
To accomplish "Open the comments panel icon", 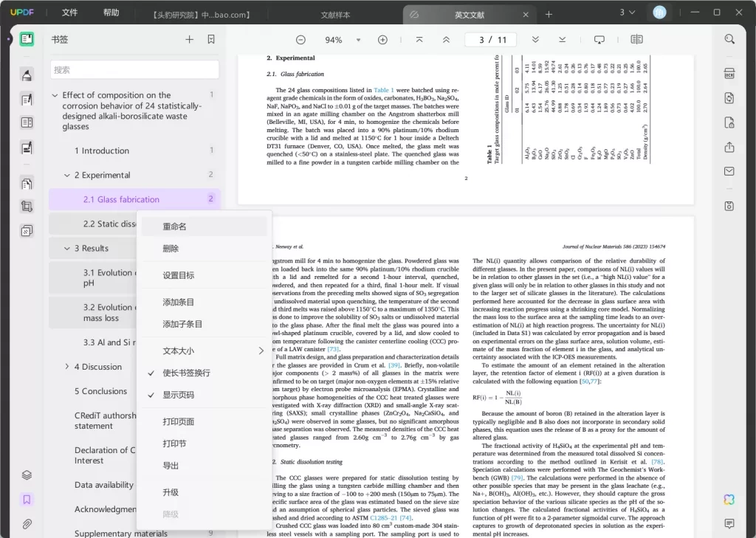I will tap(729, 523).
